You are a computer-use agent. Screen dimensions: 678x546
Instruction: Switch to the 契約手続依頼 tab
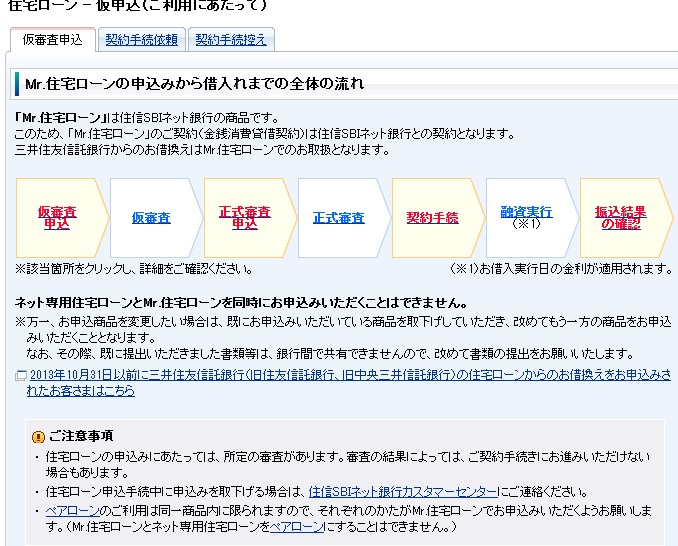click(142, 40)
